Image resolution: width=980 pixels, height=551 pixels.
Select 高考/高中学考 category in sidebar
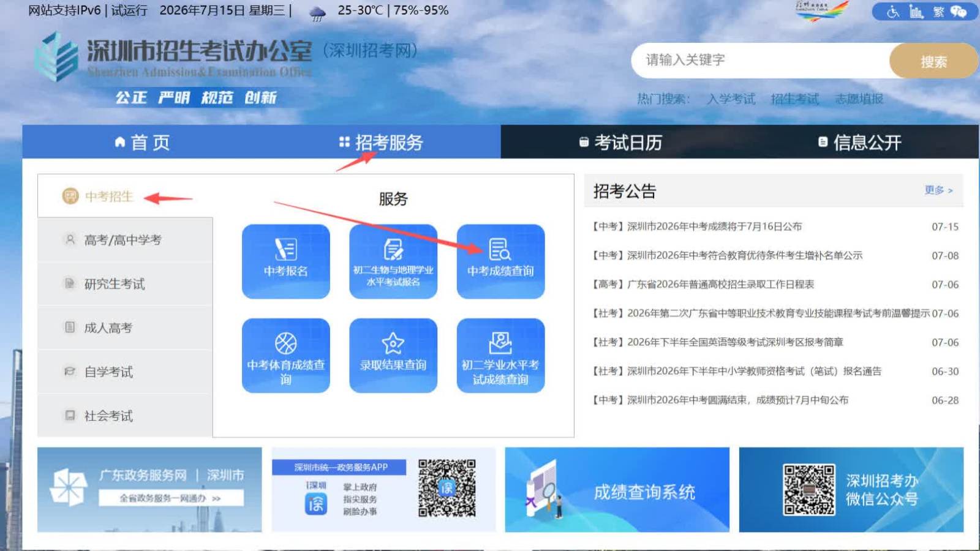coord(125,240)
